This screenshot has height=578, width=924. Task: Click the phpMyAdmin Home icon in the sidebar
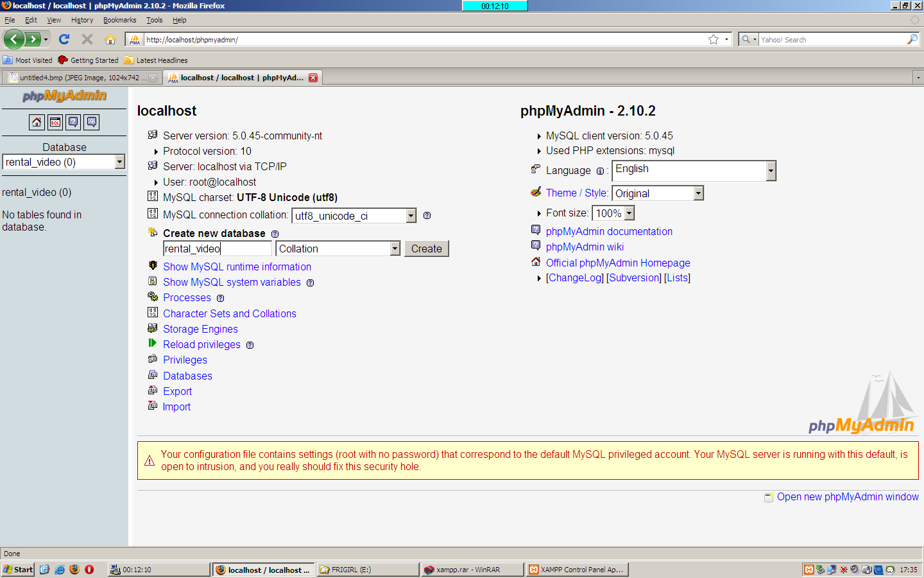pos(37,122)
